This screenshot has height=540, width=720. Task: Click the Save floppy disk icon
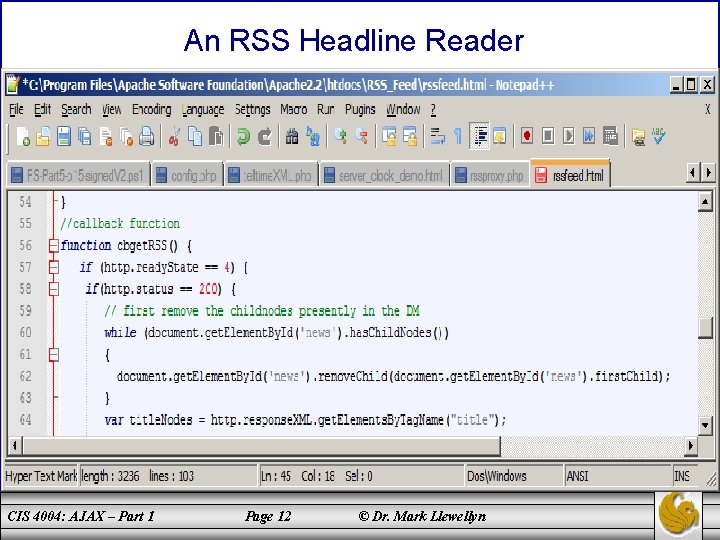click(64, 136)
